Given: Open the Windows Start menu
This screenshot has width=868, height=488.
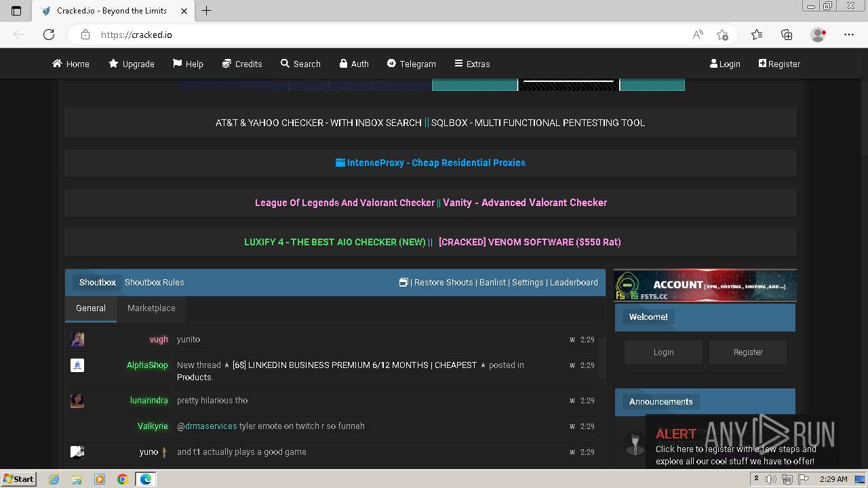Looking at the screenshot, I should click(19, 479).
